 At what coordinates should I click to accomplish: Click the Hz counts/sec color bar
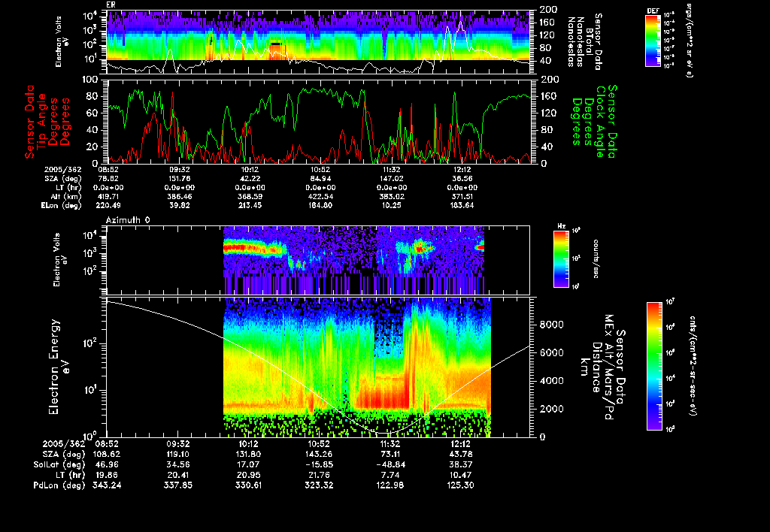(561, 258)
